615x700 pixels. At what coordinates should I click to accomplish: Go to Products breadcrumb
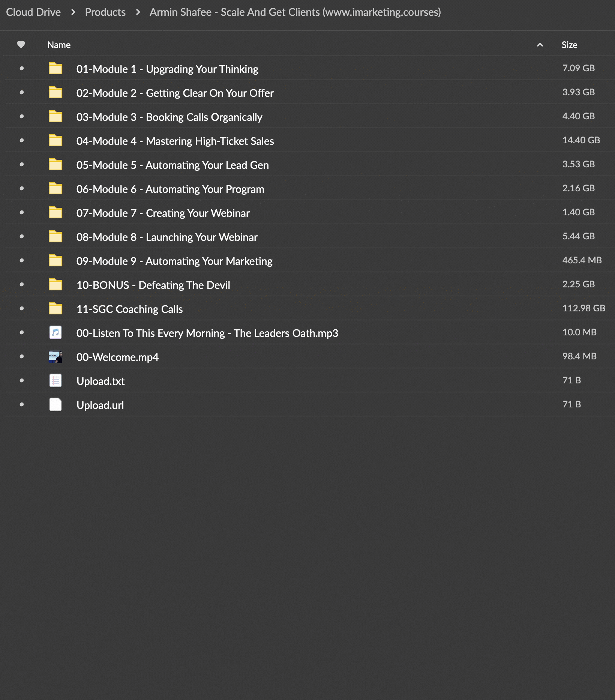coord(105,12)
